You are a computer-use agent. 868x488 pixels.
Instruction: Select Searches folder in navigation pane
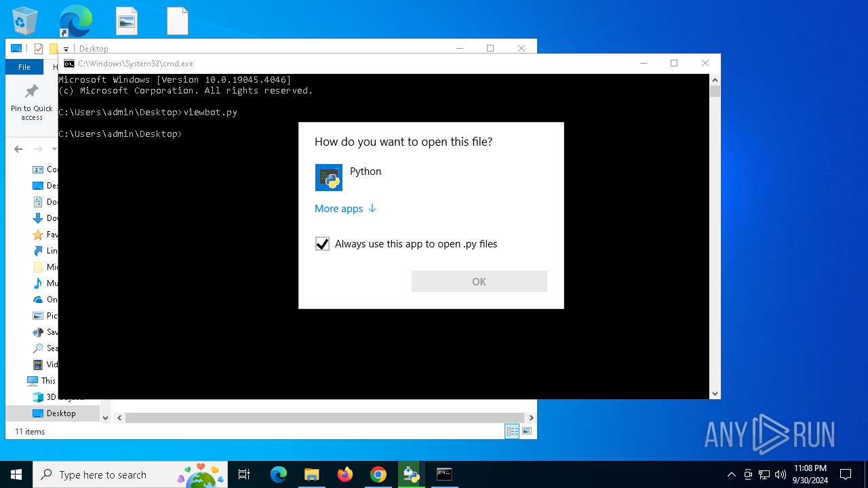tap(45, 348)
